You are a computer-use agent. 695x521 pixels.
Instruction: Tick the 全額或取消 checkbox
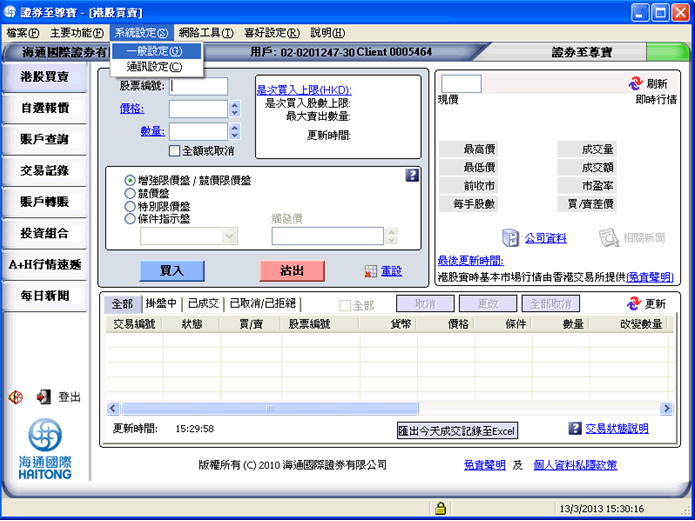pyautogui.click(x=175, y=151)
